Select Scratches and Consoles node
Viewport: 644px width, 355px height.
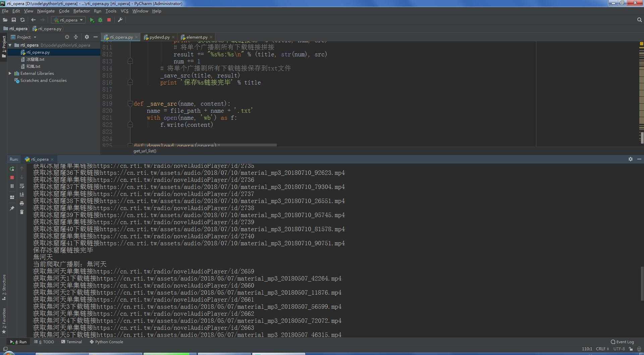(x=43, y=81)
